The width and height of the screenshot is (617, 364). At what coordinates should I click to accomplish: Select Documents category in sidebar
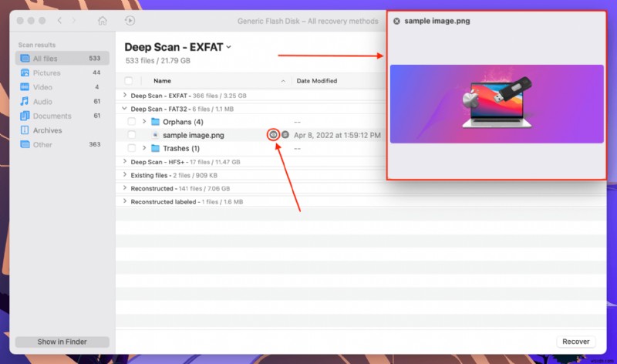tap(62, 116)
